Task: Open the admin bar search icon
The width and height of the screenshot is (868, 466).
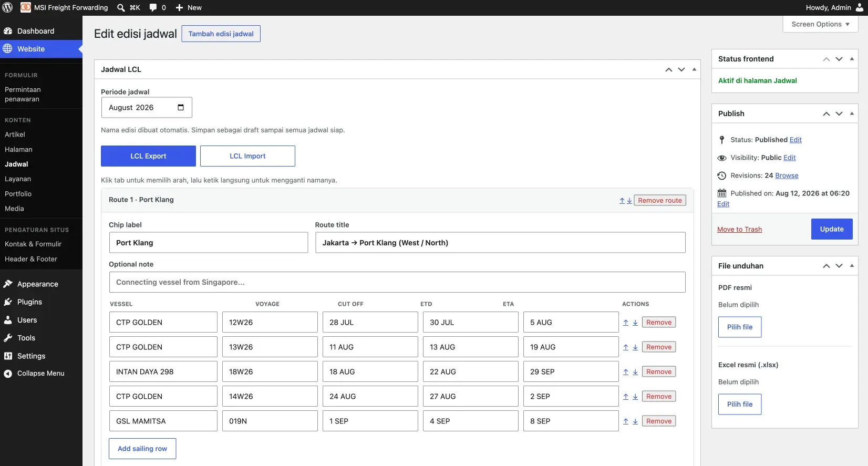Action: (x=121, y=7)
